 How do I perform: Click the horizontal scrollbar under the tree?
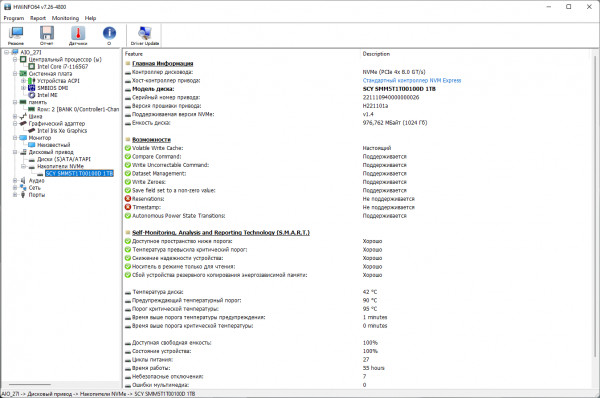30,384
